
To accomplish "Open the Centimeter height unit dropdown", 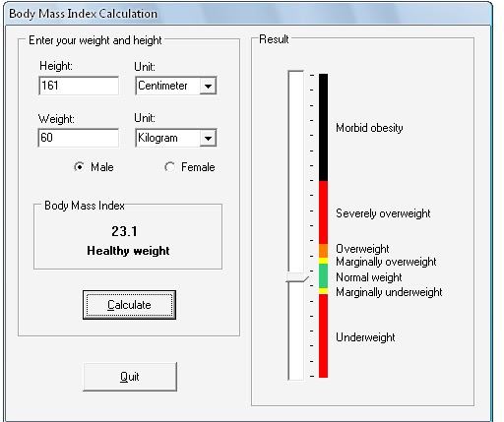I will tap(208, 87).
